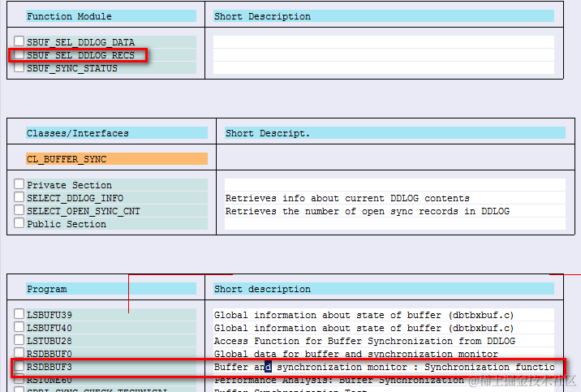Select function module name SBUF_SEL_DDLOG_DATA
This screenshot has width=581, height=392.
pyautogui.click(x=81, y=42)
